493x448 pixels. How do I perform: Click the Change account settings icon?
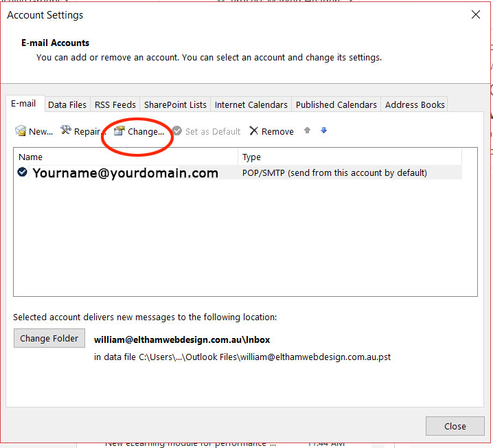[x=119, y=131]
